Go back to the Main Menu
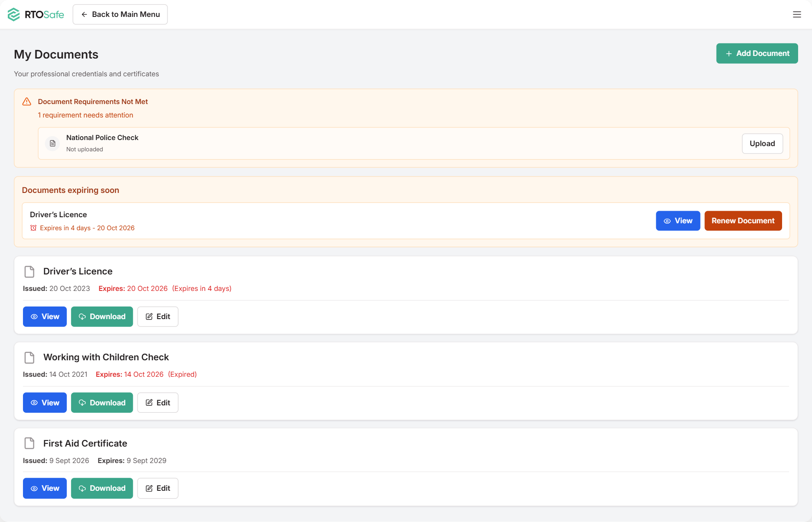The width and height of the screenshot is (812, 522). click(x=120, y=14)
